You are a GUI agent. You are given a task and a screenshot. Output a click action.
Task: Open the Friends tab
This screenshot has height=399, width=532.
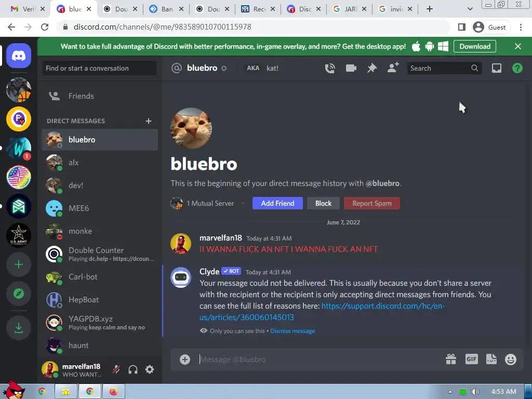100,96
